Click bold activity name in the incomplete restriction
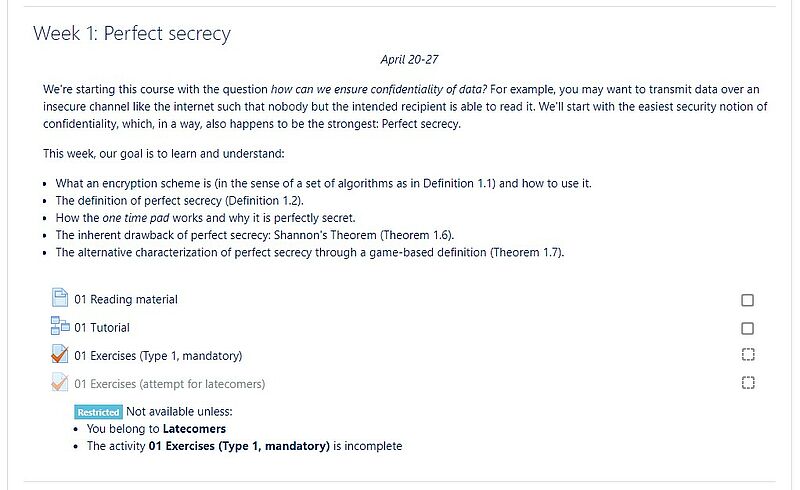This screenshot has height=490, width=800. [239, 446]
